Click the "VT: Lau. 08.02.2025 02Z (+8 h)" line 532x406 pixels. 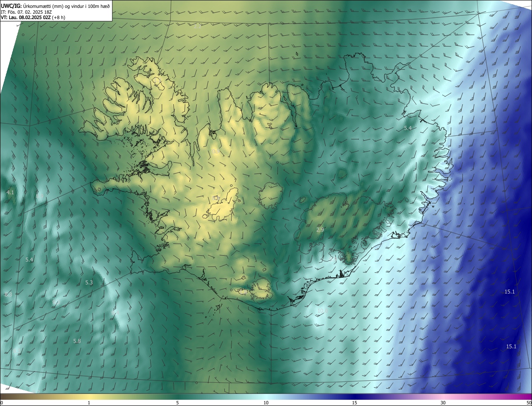click(x=33, y=17)
